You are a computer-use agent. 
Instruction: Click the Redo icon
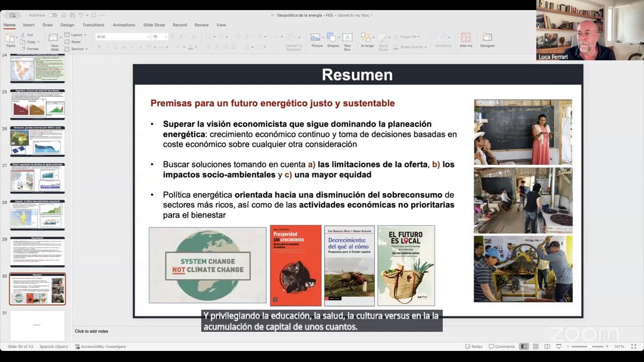point(94,15)
